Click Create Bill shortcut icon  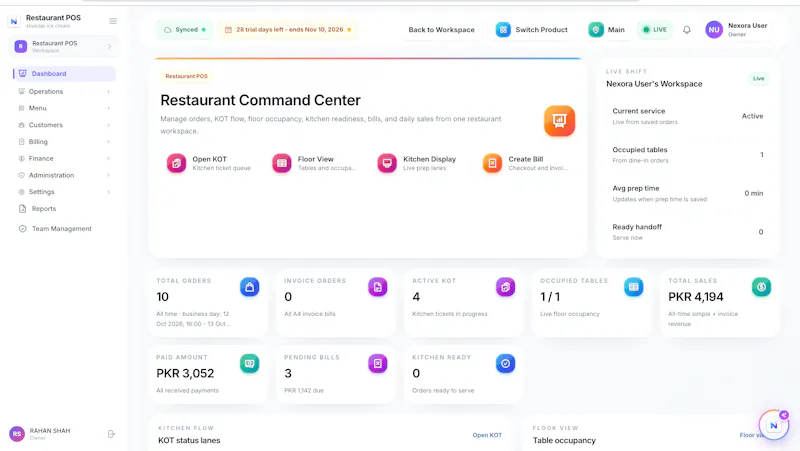(x=492, y=163)
